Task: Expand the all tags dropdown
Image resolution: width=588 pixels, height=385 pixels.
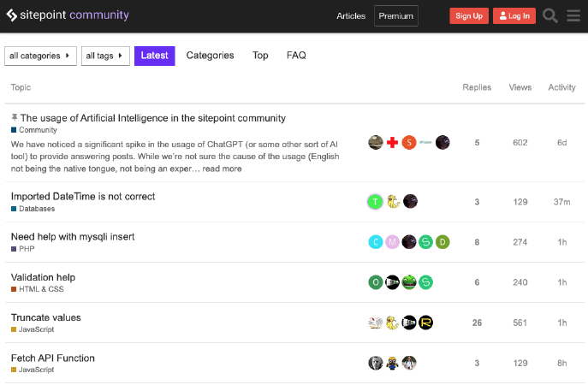Action: (105, 56)
